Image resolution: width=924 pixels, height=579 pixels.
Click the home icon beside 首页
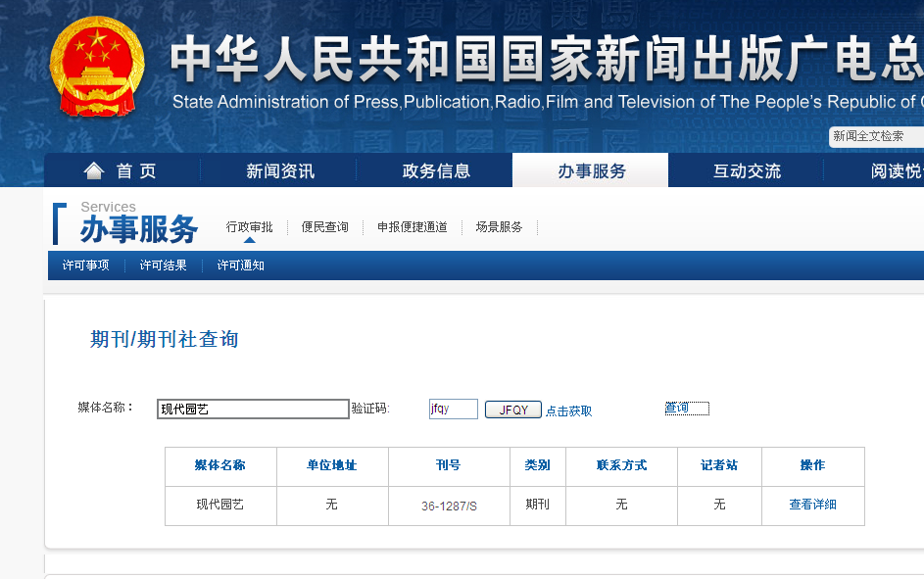pyautogui.click(x=94, y=170)
